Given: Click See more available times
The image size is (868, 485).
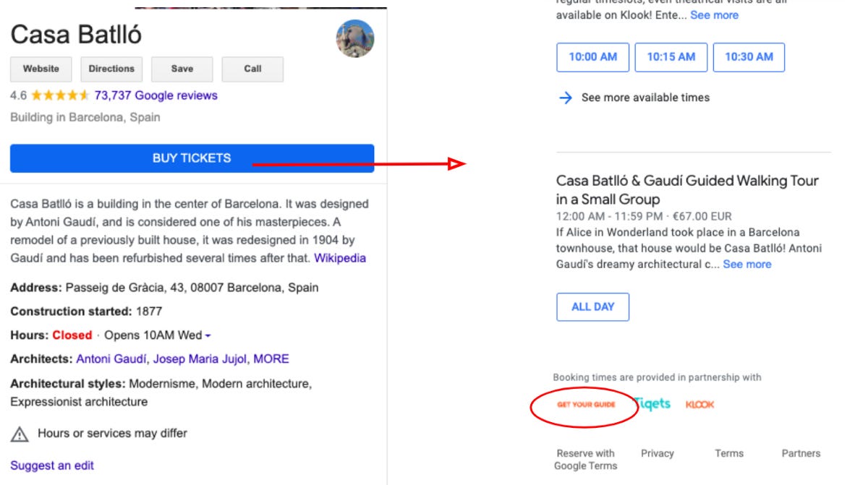Looking at the screenshot, I should [x=634, y=98].
